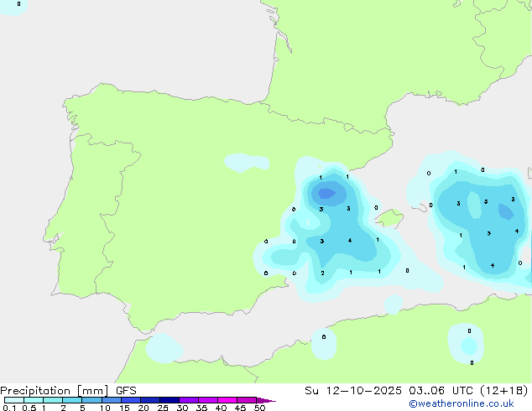Click the 25–30 mm dark blue legend swatch
532x411 pixels.
tap(170, 400)
